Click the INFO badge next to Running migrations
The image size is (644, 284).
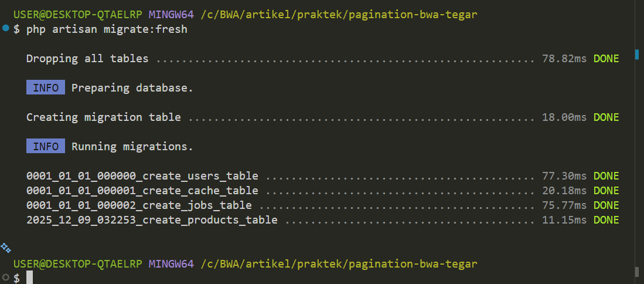(46, 147)
